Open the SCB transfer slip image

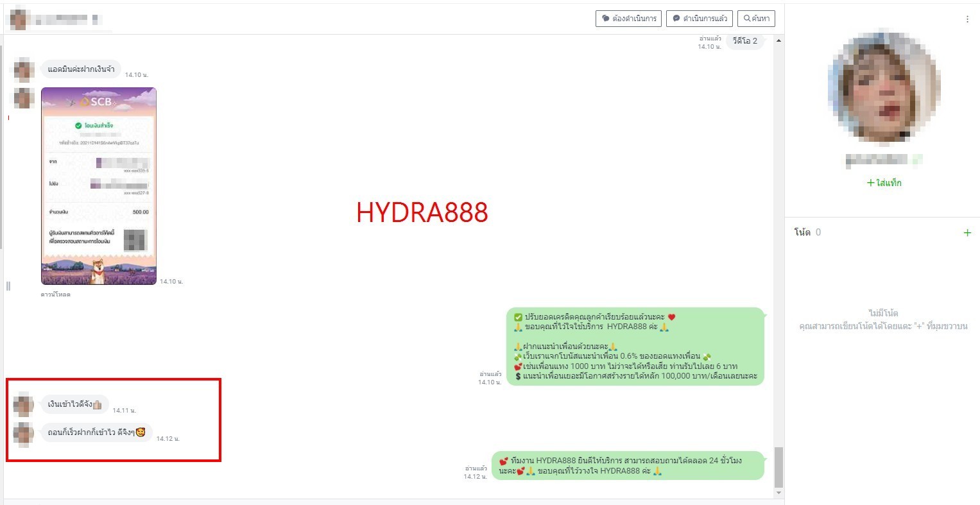(99, 186)
